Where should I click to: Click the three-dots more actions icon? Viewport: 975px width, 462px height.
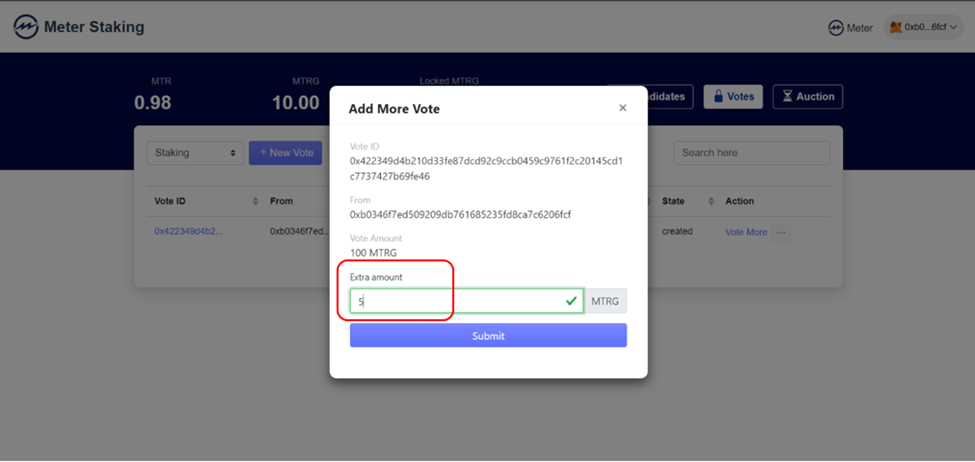pos(781,232)
